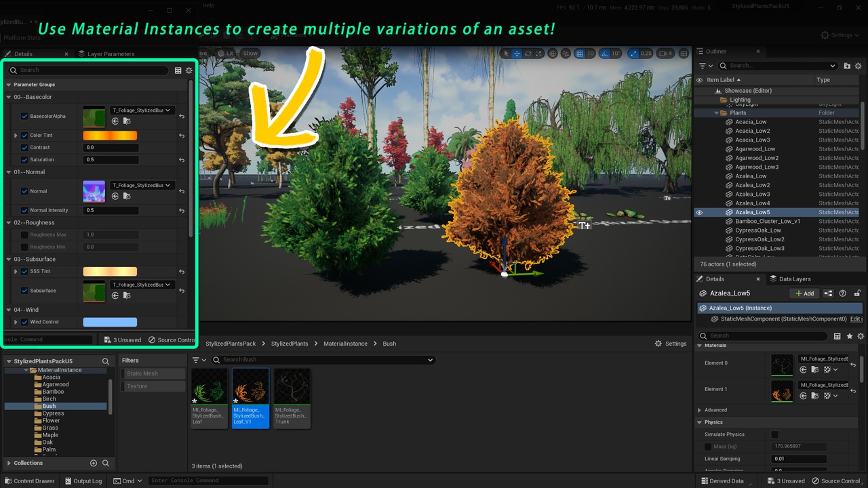Toggle the world/local coordinate globe icon
This screenshot has width=868, height=488.
click(x=553, y=54)
